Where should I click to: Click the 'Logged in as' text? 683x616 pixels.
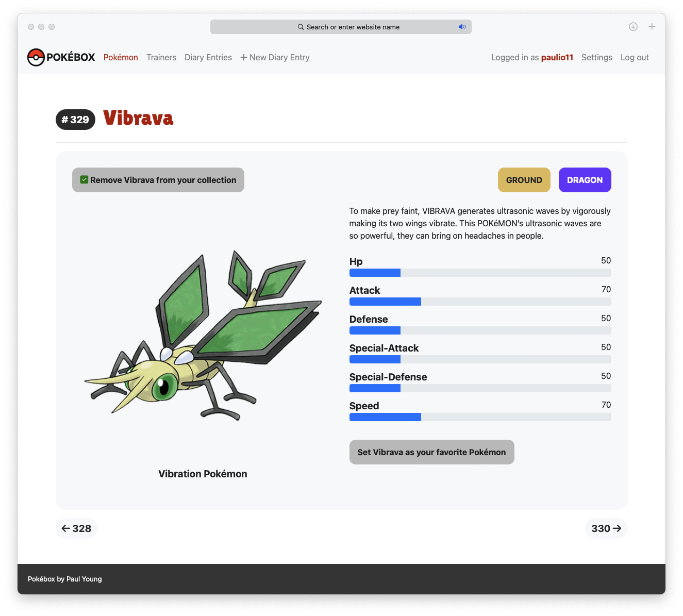[515, 57]
